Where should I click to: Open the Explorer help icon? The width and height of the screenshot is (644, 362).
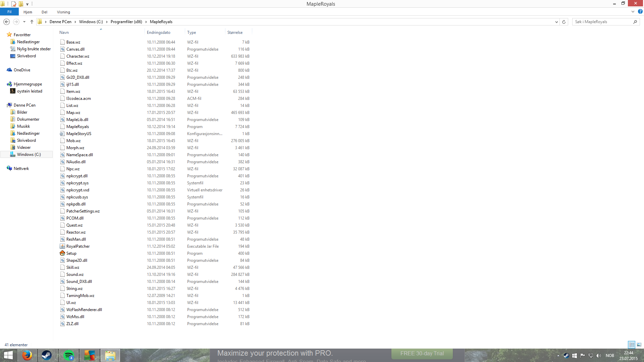click(x=640, y=12)
